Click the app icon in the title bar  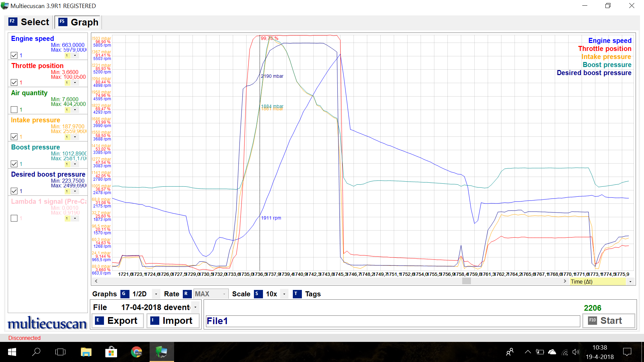coord(5,6)
